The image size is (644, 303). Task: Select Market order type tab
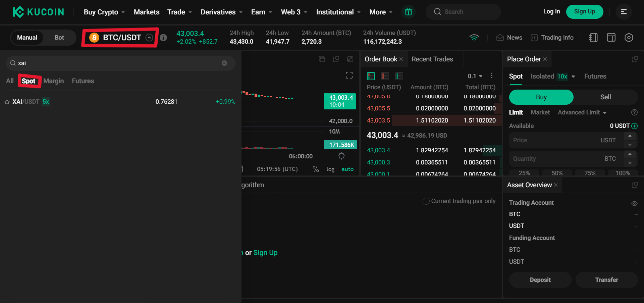coord(540,112)
